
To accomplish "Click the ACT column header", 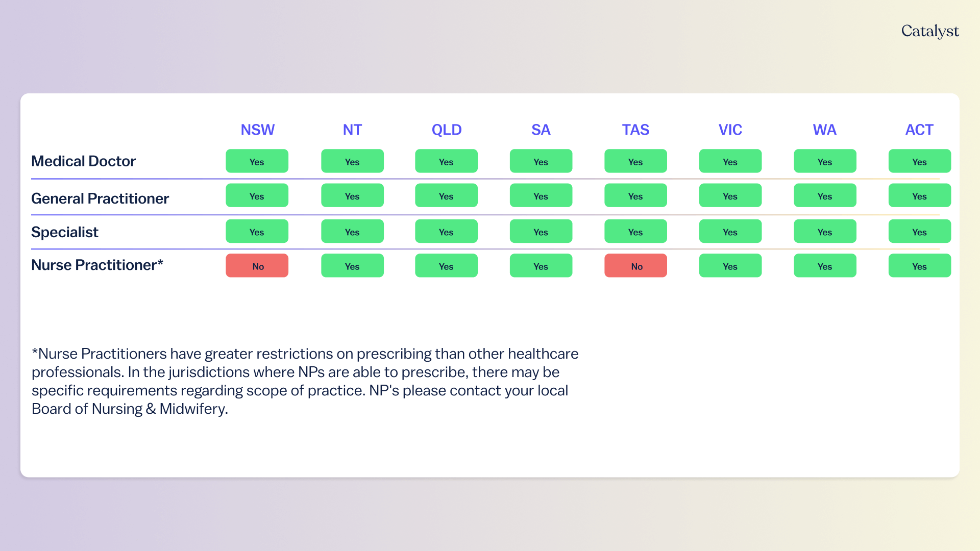I will tap(918, 129).
